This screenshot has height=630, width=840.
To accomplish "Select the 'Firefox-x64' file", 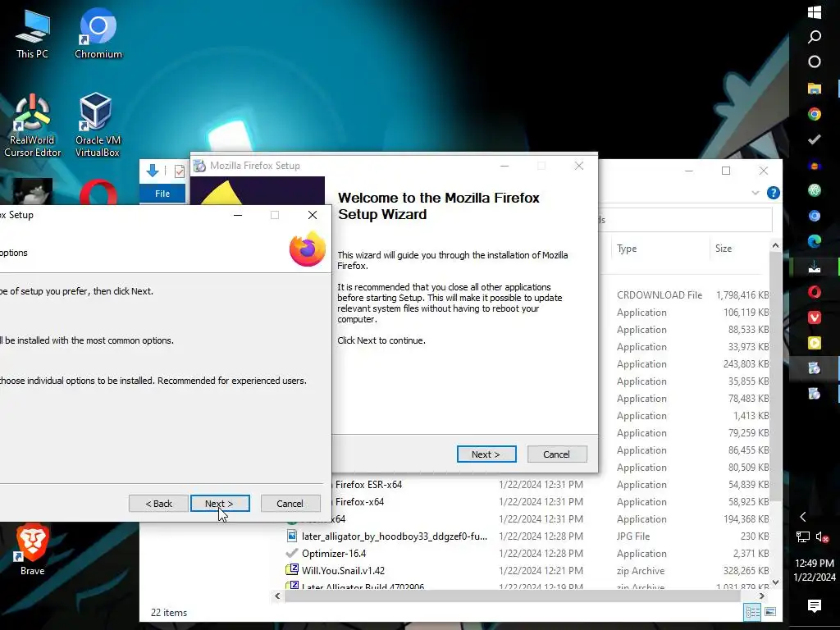I will pos(359,501).
